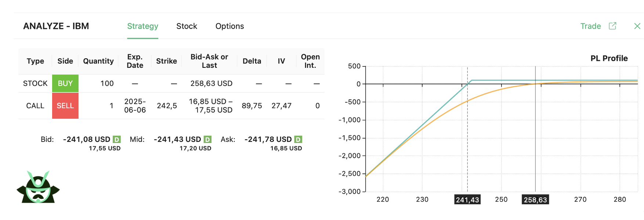Close the Analyze IBM panel

pos(637,26)
